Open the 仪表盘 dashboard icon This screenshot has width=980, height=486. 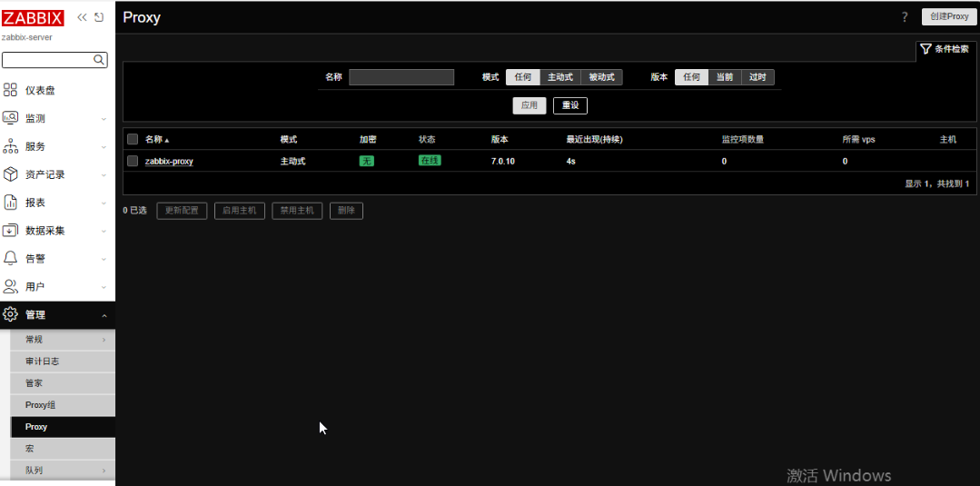[x=11, y=90]
